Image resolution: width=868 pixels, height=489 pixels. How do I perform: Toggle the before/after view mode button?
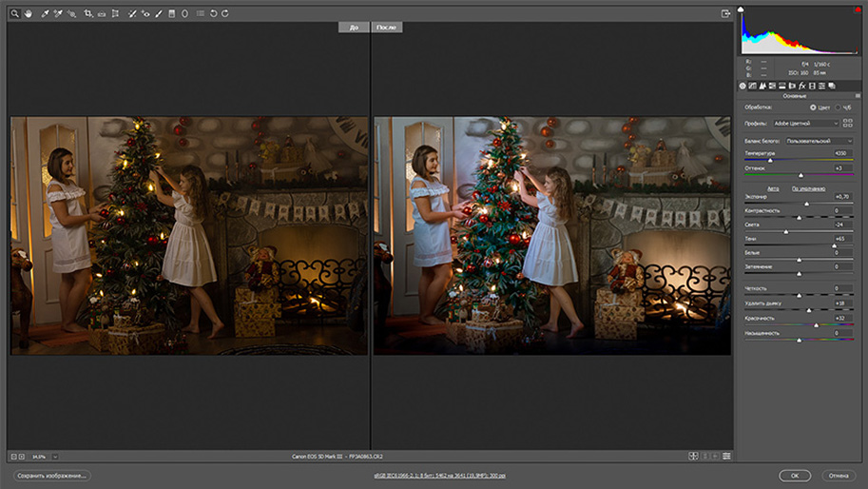[692, 457]
